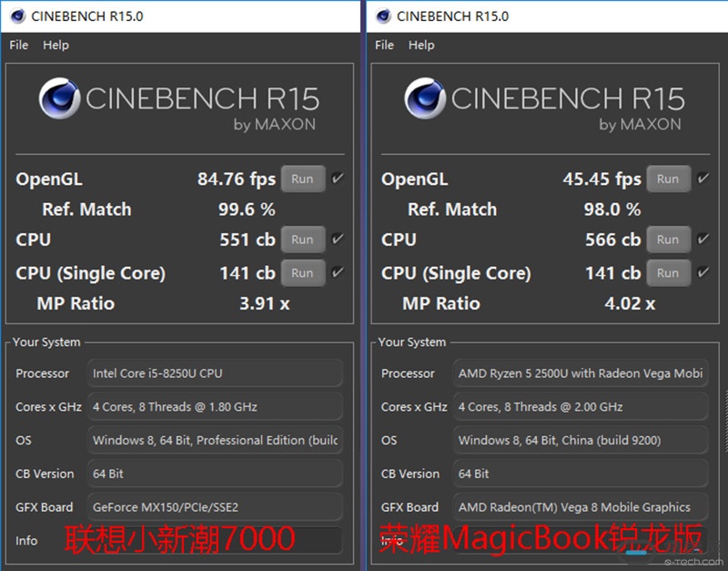The width and height of the screenshot is (728, 571).
Task: Run Single Core test in the AMD Ryzen window
Action: tap(668, 273)
